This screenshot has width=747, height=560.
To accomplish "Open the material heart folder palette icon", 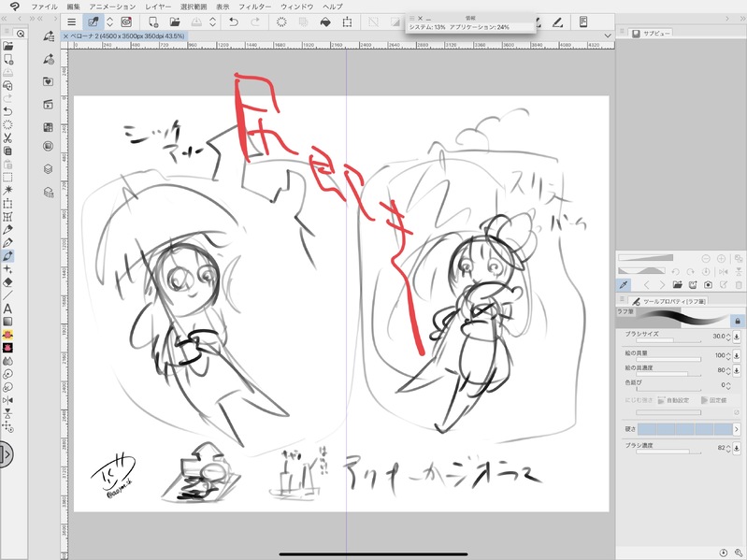I will click(x=48, y=81).
